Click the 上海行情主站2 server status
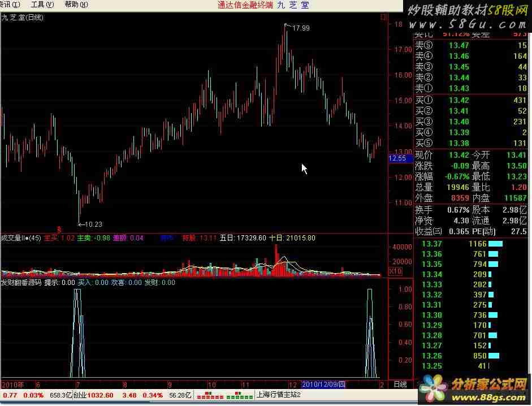This screenshot has height=406, width=532. [278, 395]
